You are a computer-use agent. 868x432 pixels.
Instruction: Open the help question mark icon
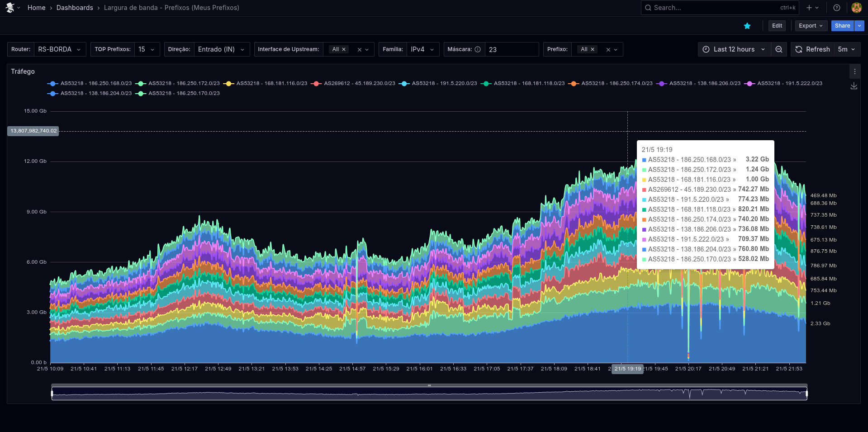[837, 8]
